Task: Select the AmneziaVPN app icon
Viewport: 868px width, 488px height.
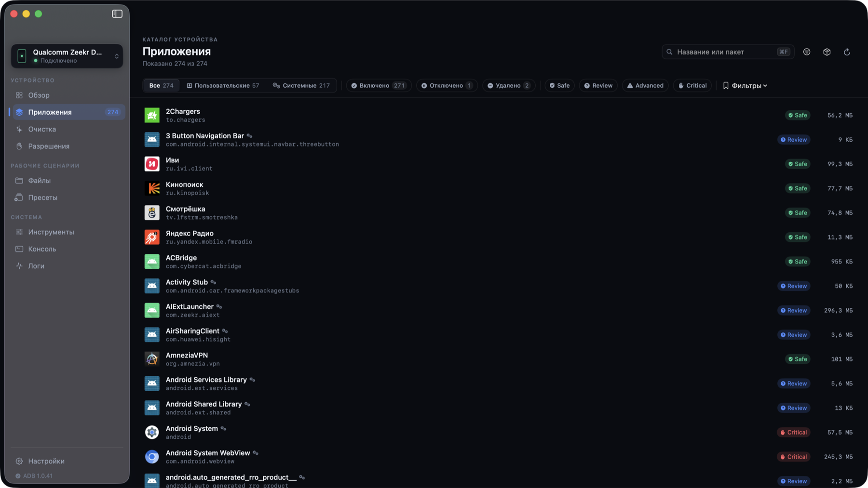Action: click(152, 359)
